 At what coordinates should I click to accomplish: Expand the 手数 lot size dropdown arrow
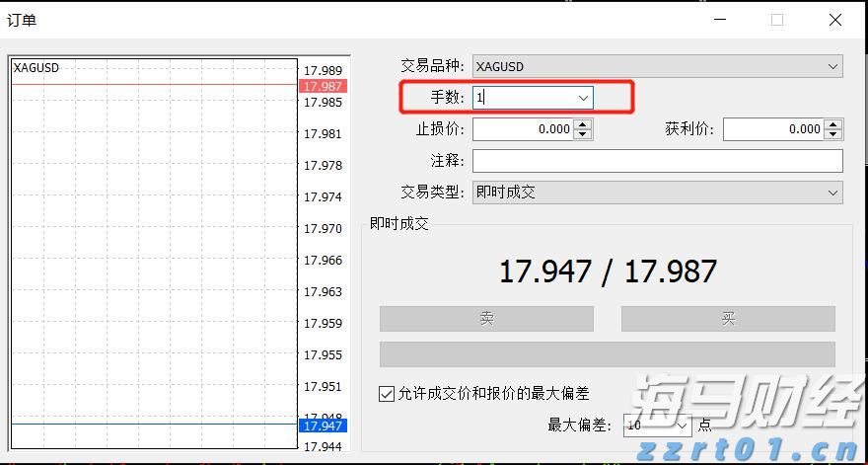pyautogui.click(x=583, y=98)
